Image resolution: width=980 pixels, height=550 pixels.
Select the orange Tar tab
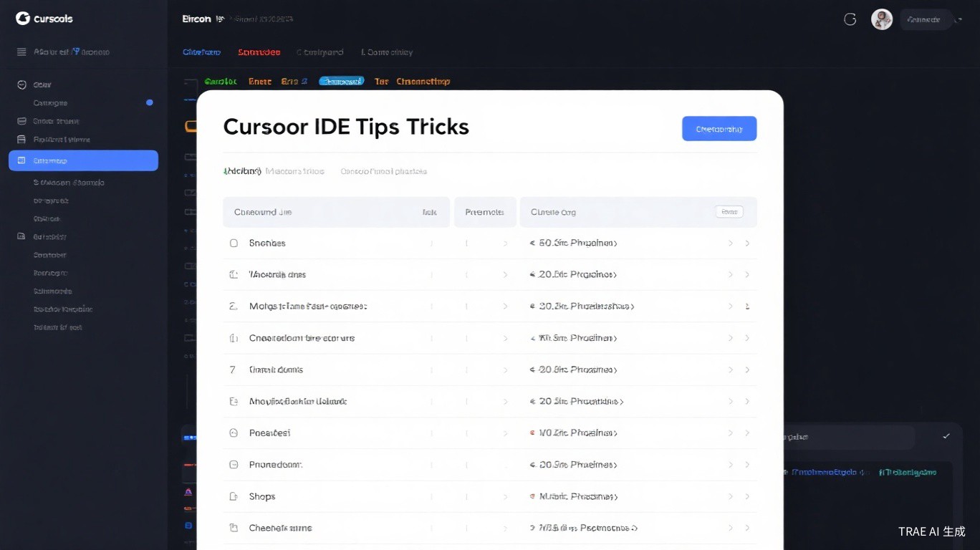[381, 82]
